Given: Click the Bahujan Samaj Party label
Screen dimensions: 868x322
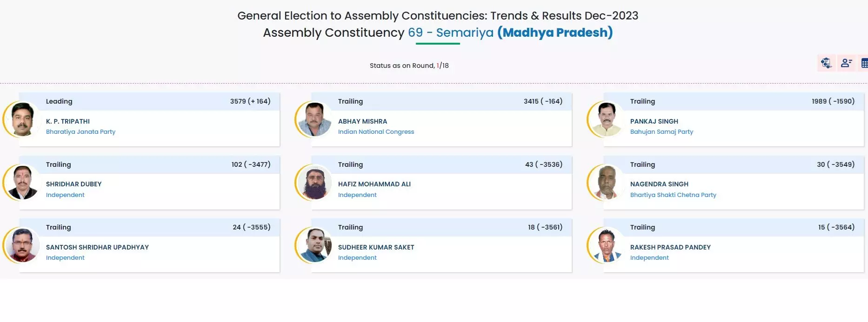Looking at the screenshot, I should [661, 132].
